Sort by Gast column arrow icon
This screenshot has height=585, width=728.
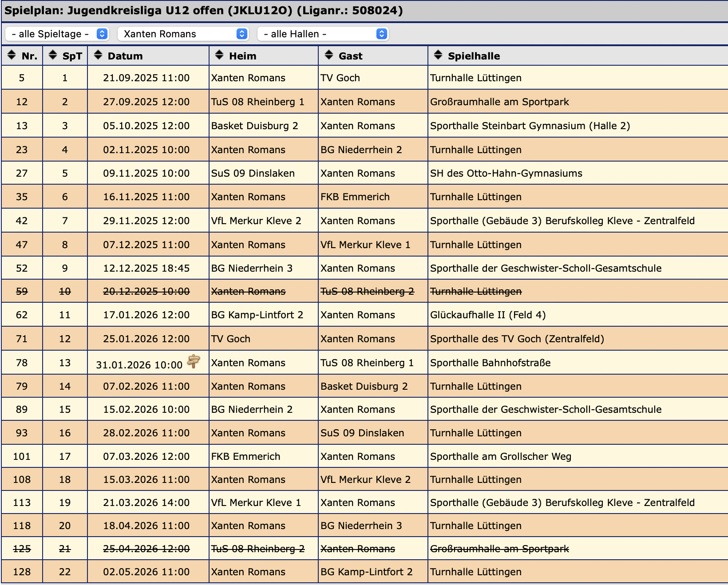pyautogui.click(x=328, y=55)
